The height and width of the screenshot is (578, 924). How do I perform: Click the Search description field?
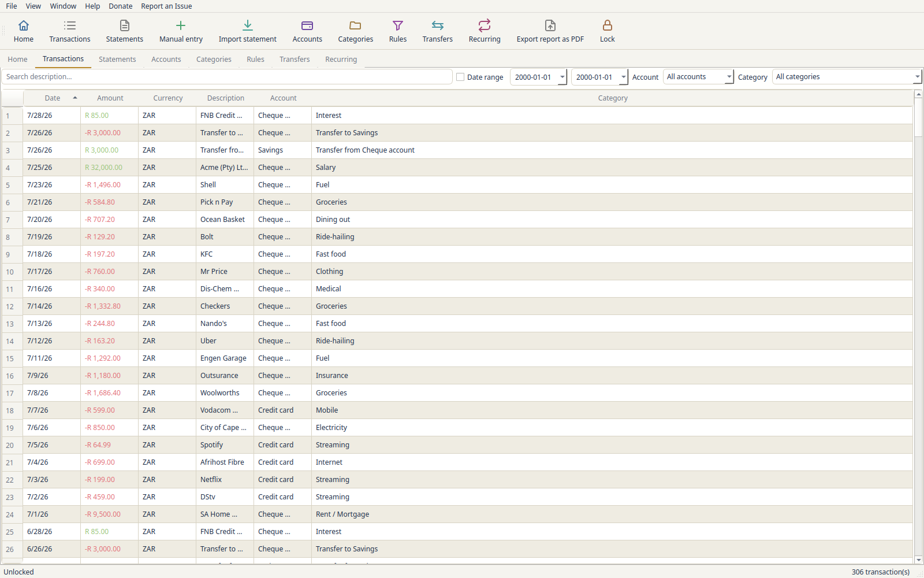coord(227,77)
